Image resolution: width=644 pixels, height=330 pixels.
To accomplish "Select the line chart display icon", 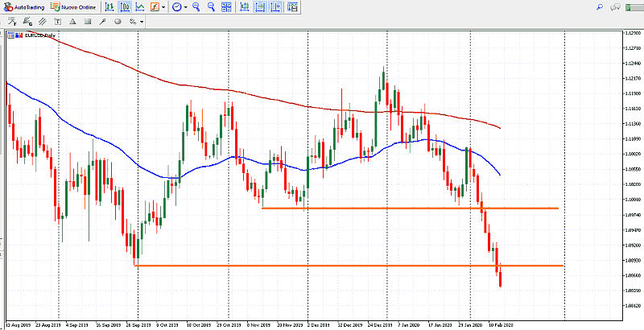I will pyautogui.click(x=140, y=6).
